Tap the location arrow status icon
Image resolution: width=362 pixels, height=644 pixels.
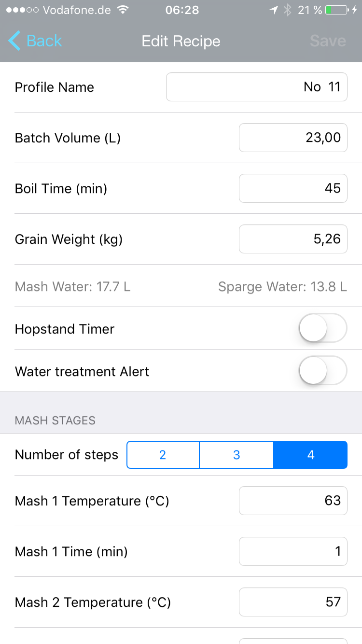click(x=274, y=10)
